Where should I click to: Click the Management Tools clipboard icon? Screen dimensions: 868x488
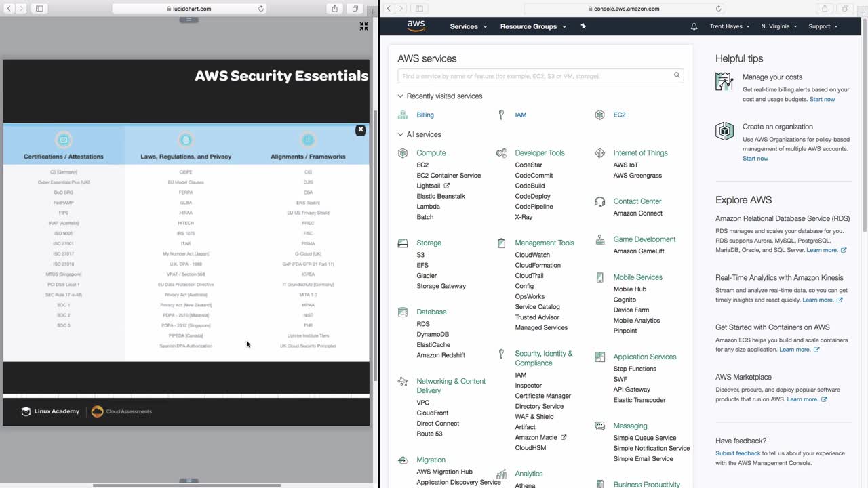[501, 243]
